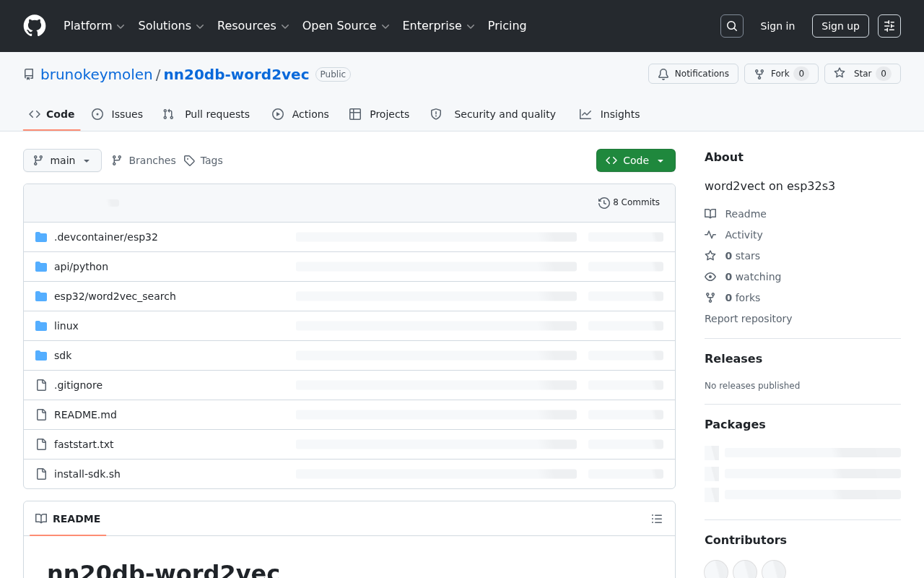Click the notifications bell icon
Viewport: 924px width, 578px height.
[x=663, y=74]
